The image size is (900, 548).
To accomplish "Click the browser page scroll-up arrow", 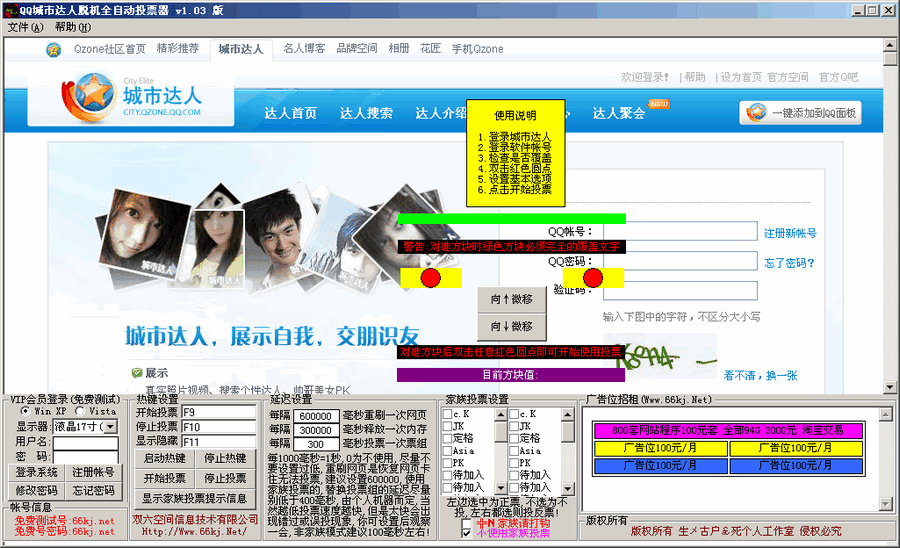I will 890,45.
